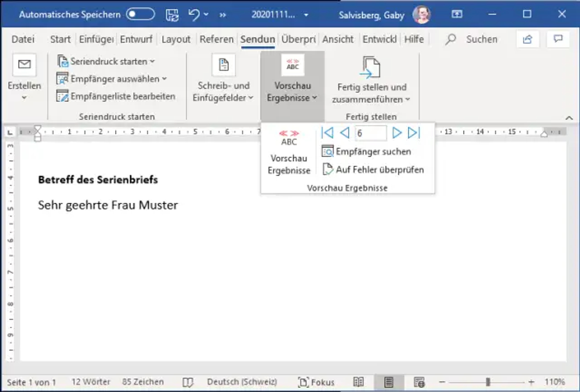The image size is (580, 392).
Task: Open the Erstellen dropdown
Action: (24, 78)
